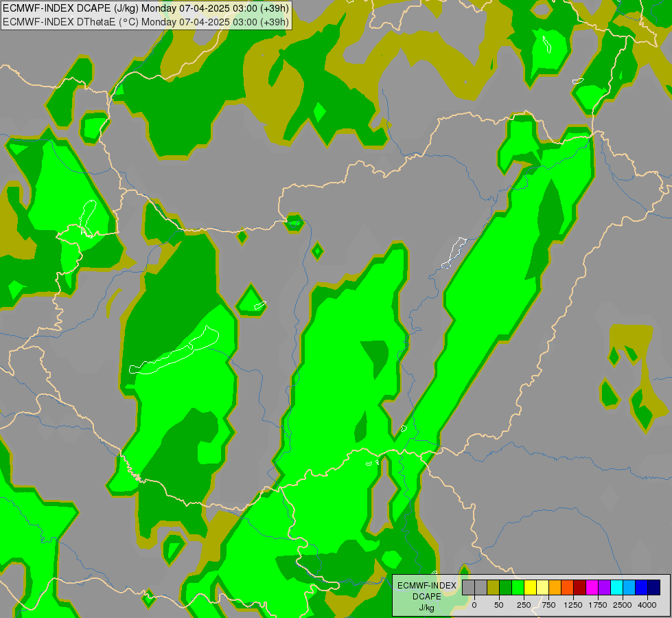Screen dimensions: 672x618
Task: Click the legend value label "1250"
Action: [x=573, y=605]
